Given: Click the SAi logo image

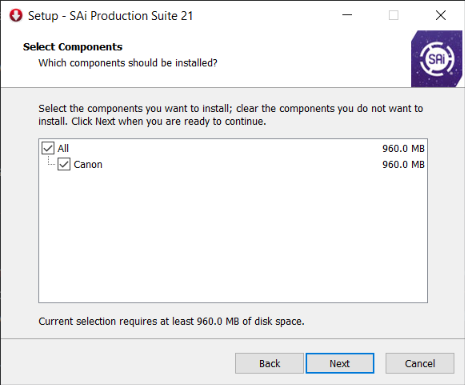Looking at the screenshot, I should 436,59.
